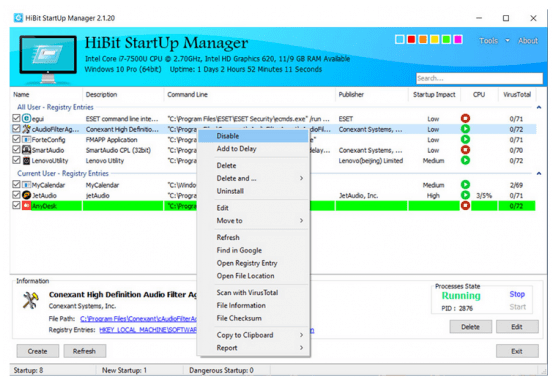This screenshot has height=383, width=552.
Task: Click the bottom Refresh button
Action: click(84, 351)
